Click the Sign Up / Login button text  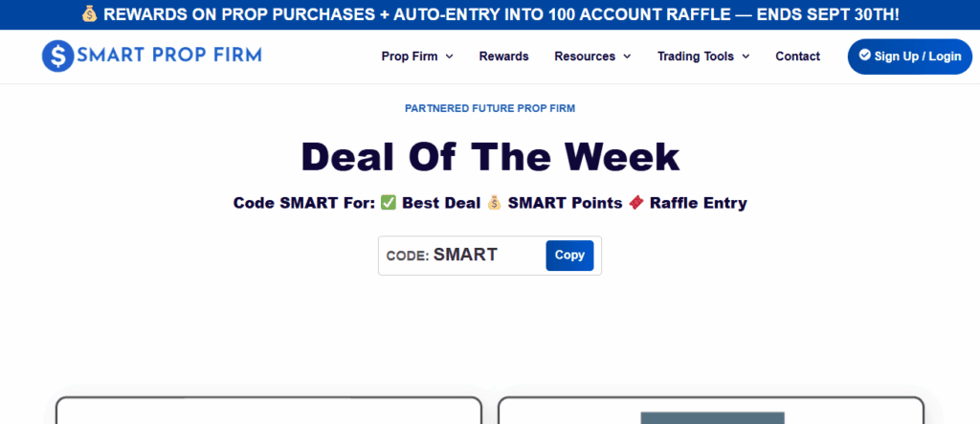918,56
